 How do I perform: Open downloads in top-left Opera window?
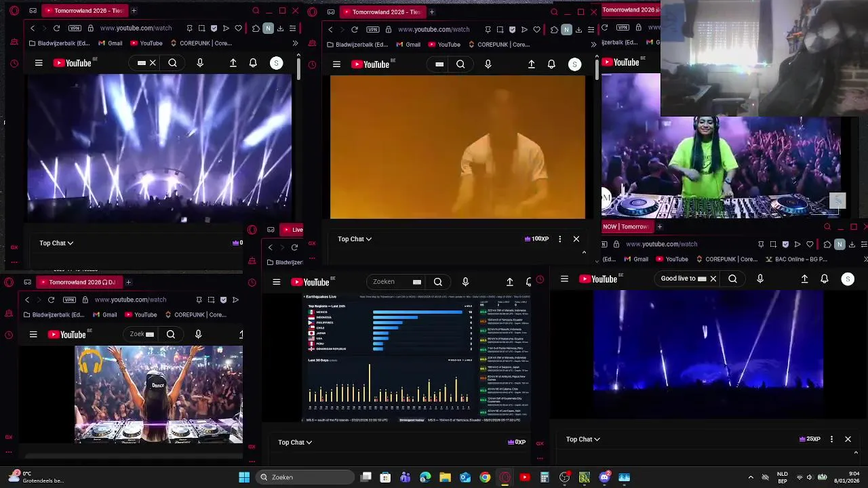coord(280,28)
